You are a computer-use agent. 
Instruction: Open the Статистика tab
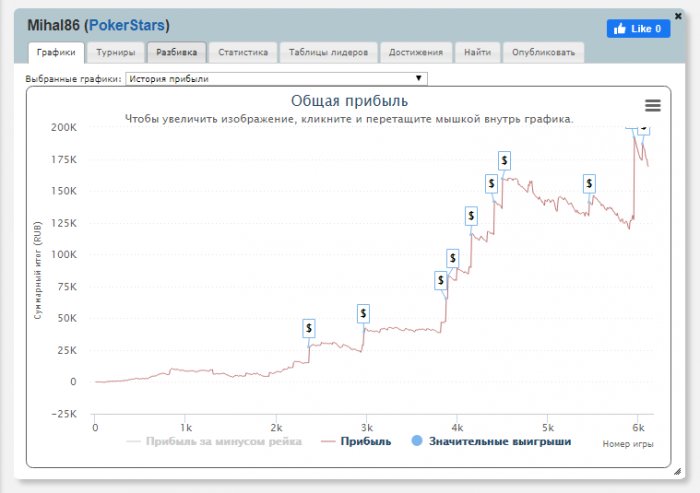click(243, 52)
